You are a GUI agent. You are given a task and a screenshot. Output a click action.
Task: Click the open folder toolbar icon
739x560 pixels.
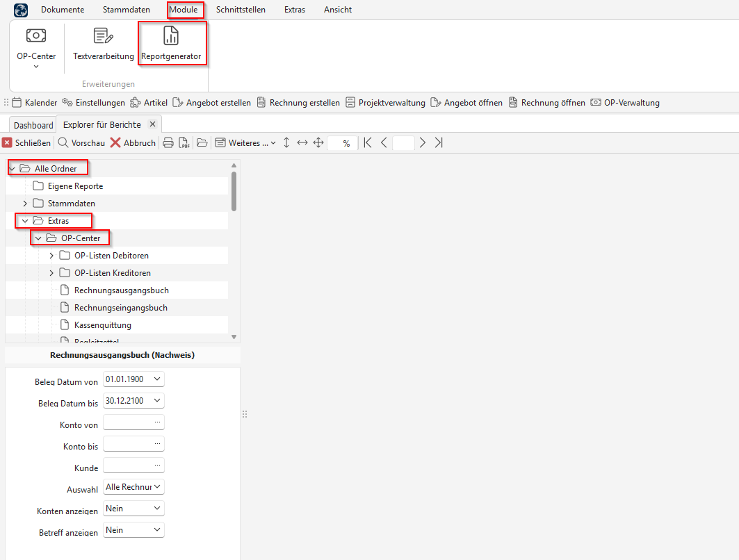click(202, 142)
